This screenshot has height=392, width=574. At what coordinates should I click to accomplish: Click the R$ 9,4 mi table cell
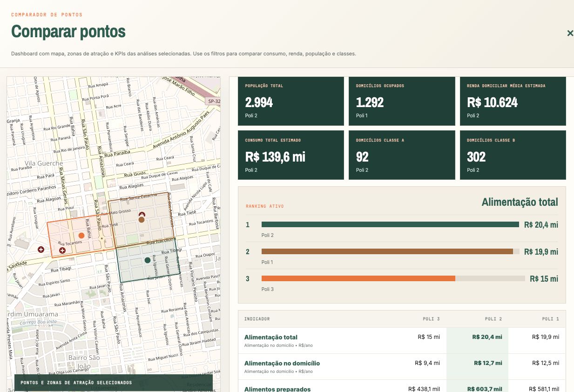tap(427, 363)
